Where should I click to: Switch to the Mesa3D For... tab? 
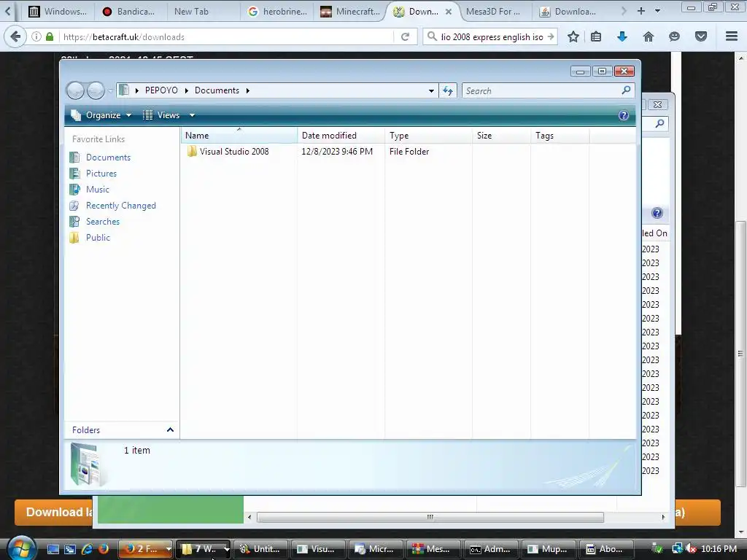(x=495, y=12)
